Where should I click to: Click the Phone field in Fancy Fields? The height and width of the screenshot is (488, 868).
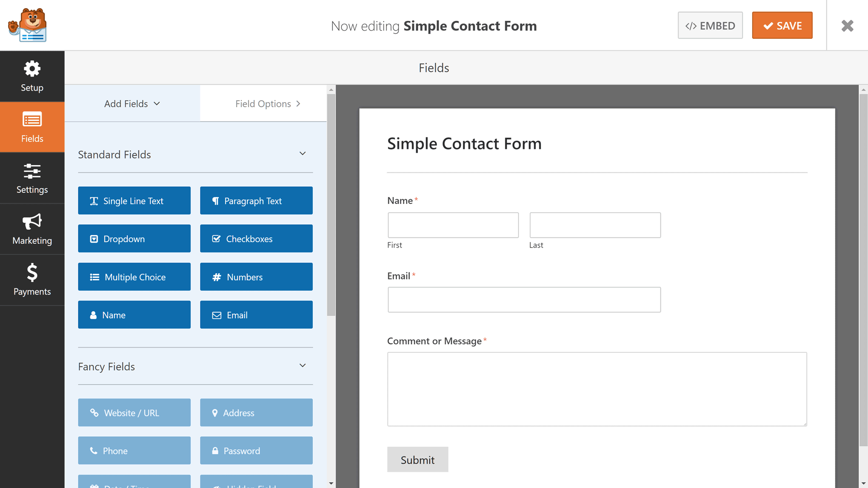point(134,451)
